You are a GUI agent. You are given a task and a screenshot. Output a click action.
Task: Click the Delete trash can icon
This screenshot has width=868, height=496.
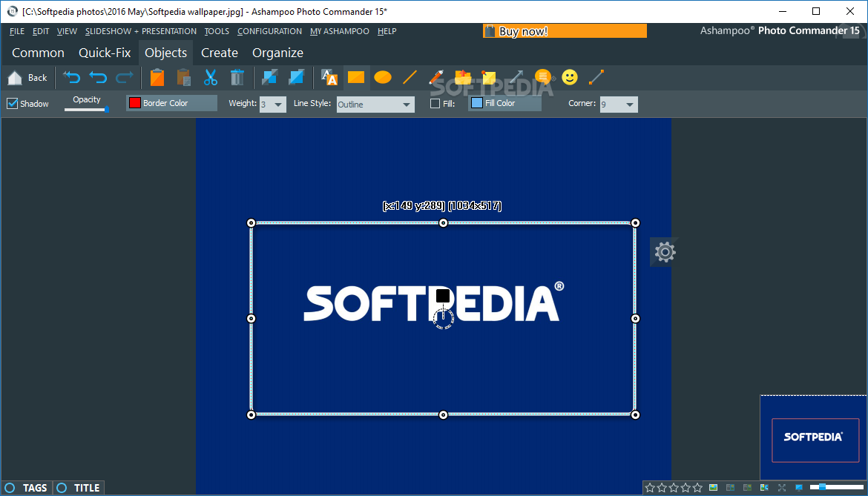coord(237,77)
